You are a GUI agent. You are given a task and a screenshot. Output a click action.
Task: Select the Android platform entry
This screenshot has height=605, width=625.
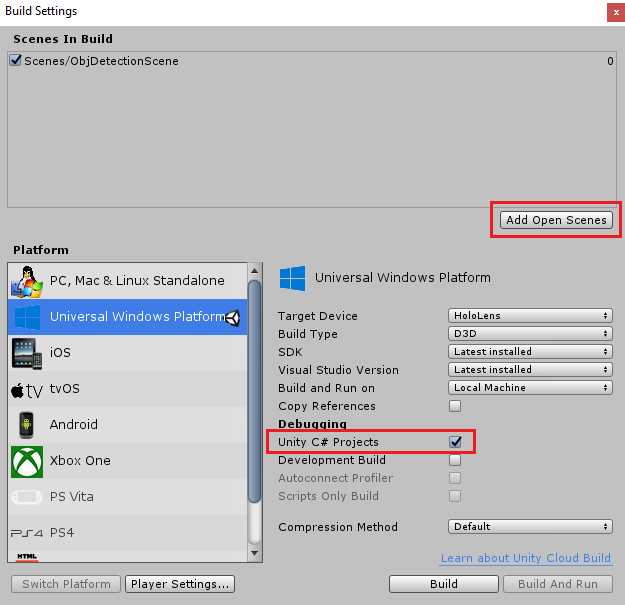point(128,425)
